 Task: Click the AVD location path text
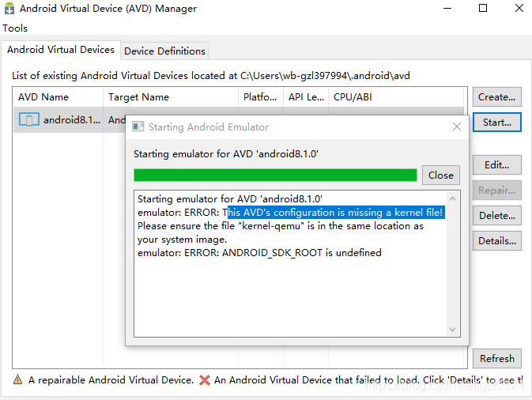[325, 75]
